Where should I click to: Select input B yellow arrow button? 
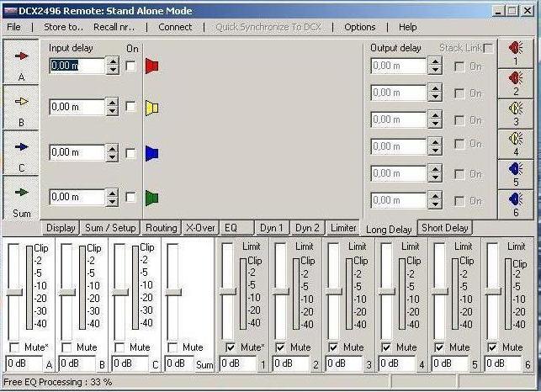click(x=21, y=108)
